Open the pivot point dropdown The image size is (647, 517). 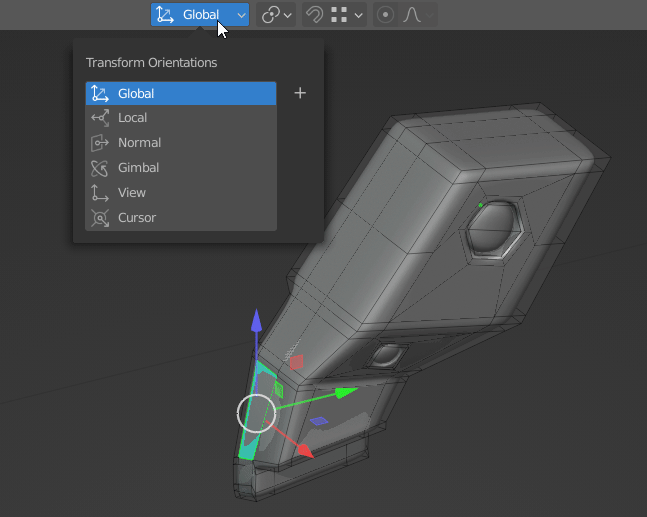tap(276, 15)
